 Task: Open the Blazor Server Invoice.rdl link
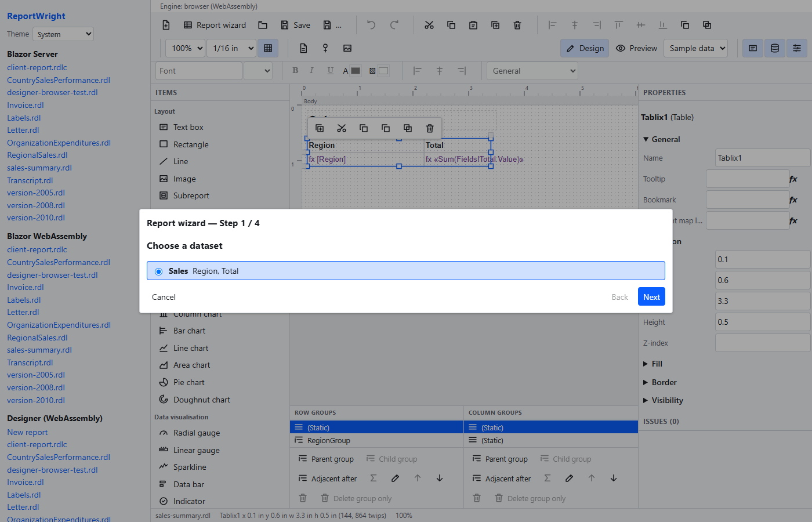tap(26, 105)
